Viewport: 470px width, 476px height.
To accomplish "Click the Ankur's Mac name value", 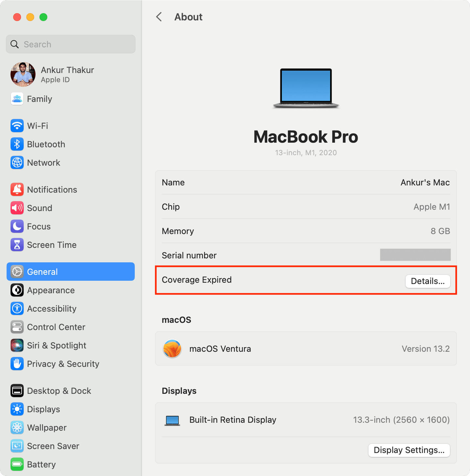I will (x=425, y=182).
